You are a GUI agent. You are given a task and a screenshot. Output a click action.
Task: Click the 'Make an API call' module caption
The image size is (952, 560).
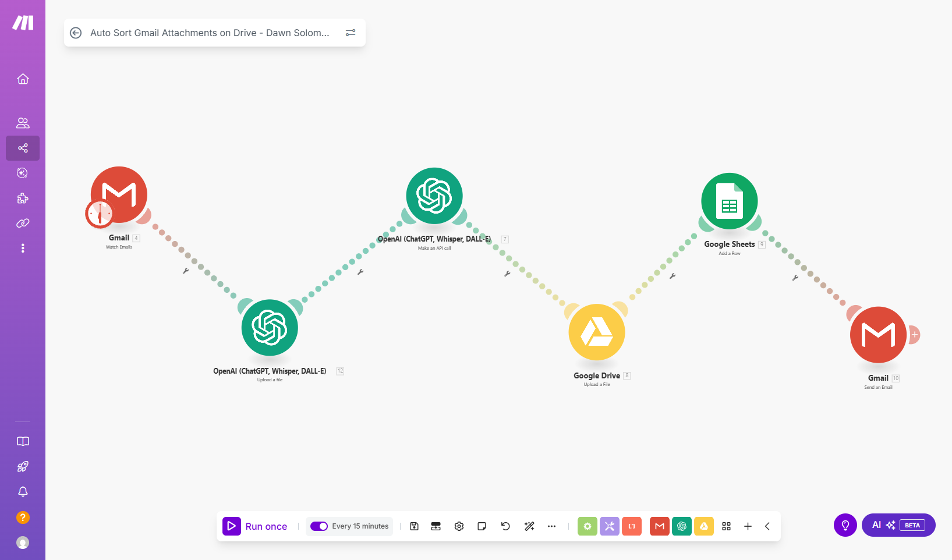tap(434, 249)
